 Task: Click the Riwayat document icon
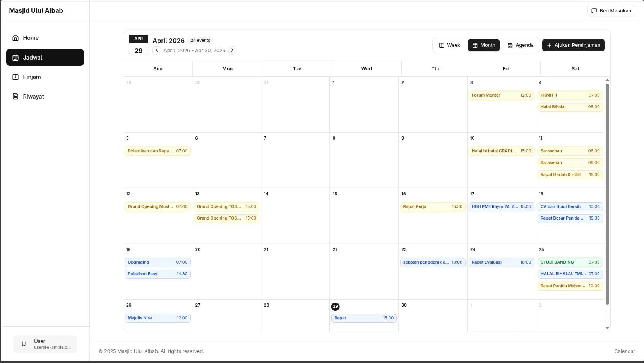click(15, 96)
